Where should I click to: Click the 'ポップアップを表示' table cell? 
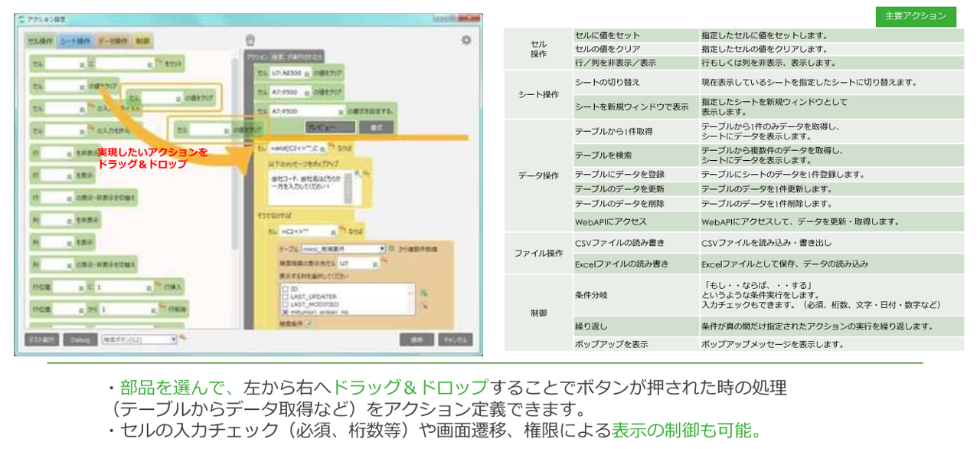pos(636,344)
